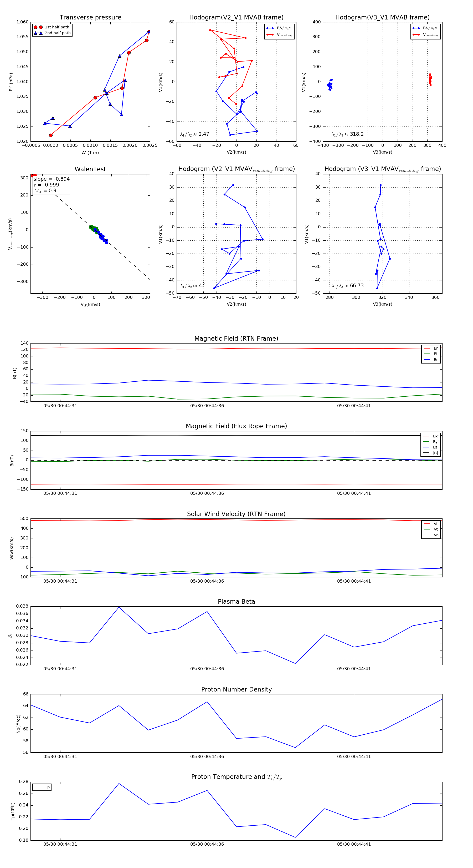Click the WalenTest "Vremaining(km/s)" y-axis label
Image resolution: width=473 pixels, height=868 pixels.
click(x=11, y=234)
